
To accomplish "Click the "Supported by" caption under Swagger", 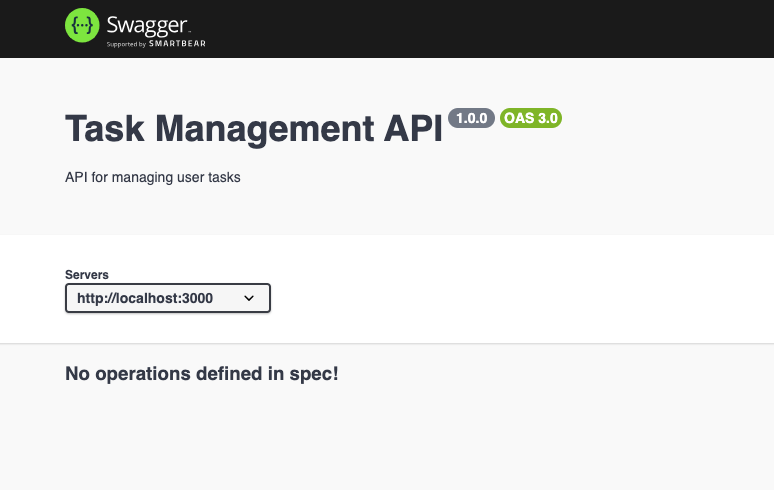I will point(126,44).
